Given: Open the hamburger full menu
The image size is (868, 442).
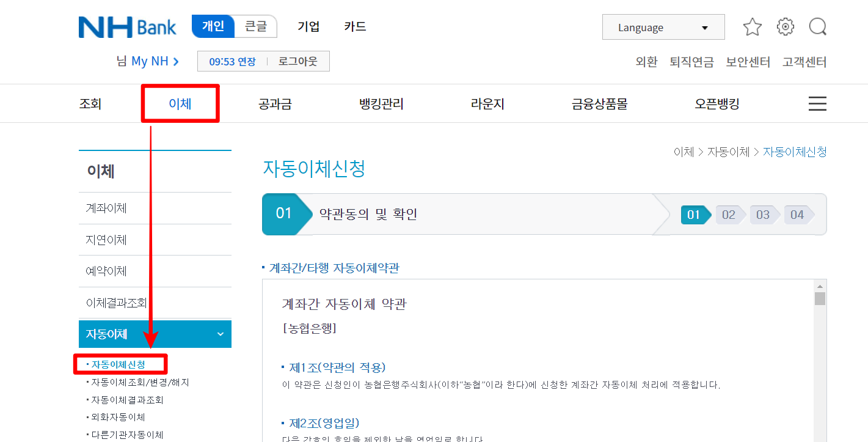Looking at the screenshot, I should click(x=817, y=103).
